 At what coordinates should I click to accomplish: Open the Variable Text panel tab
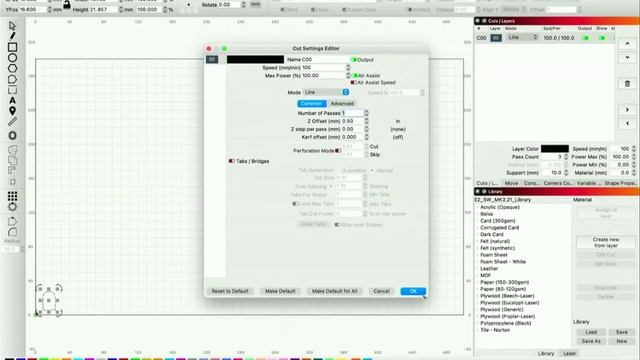(588, 183)
